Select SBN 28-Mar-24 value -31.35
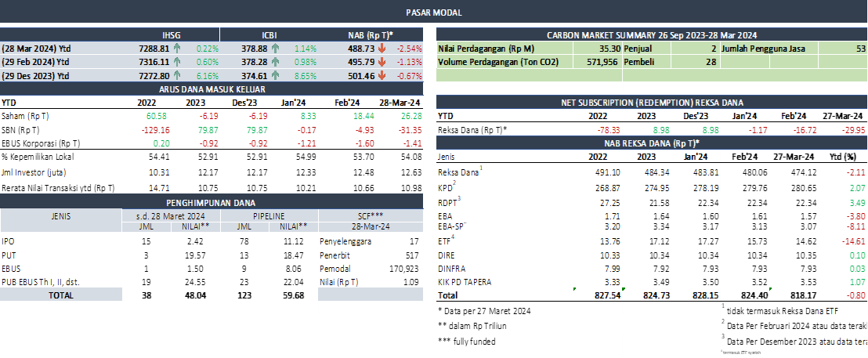868x358 pixels. click(x=409, y=129)
